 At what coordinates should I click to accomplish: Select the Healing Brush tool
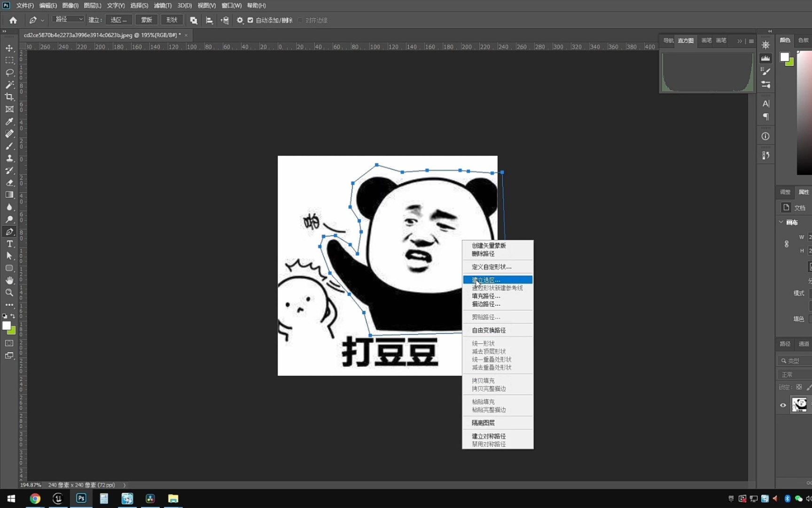coord(9,134)
